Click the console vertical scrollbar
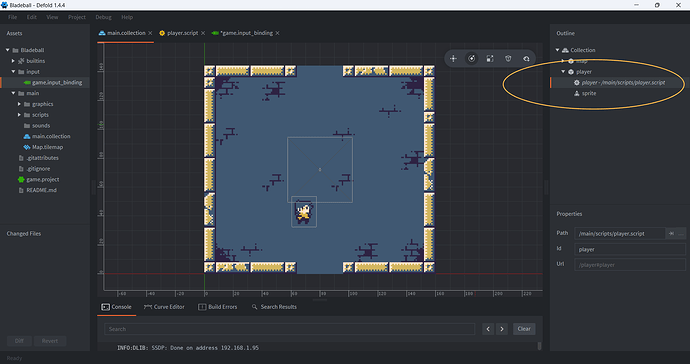The height and width of the screenshot is (364, 690). pos(540,346)
